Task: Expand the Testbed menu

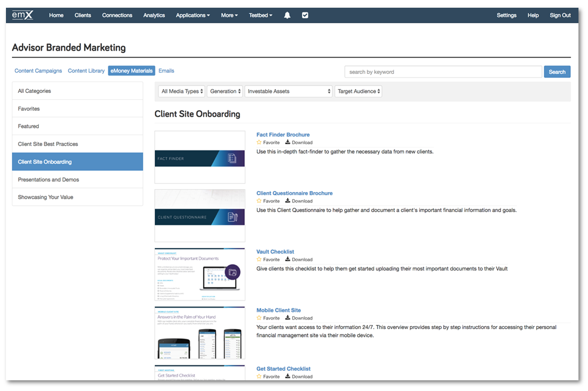Action: tap(260, 15)
